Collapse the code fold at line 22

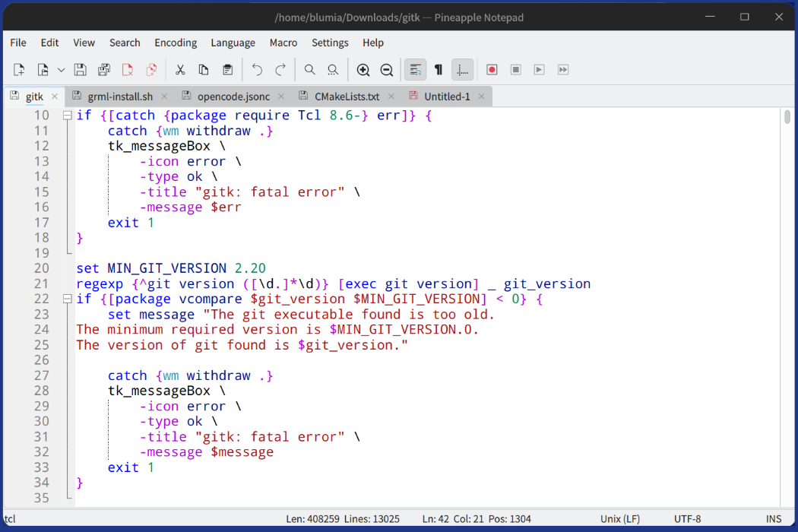tap(68, 299)
